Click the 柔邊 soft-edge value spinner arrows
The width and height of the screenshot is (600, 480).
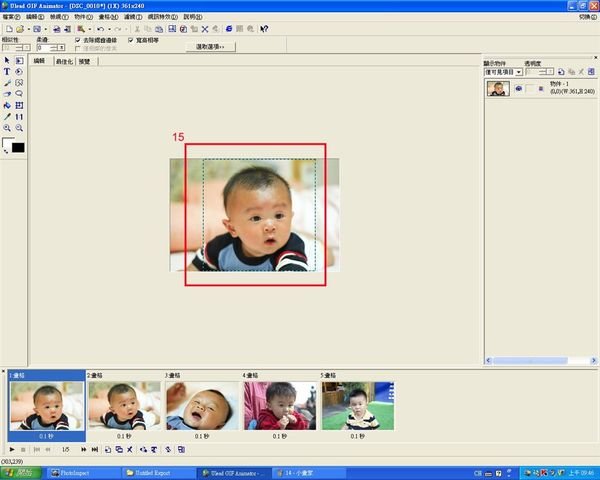pos(61,47)
